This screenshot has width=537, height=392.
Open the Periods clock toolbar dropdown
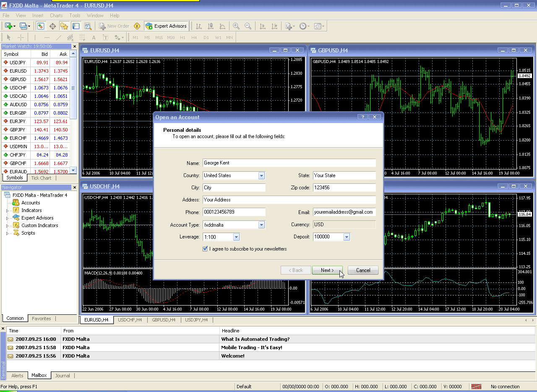(x=305, y=26)
